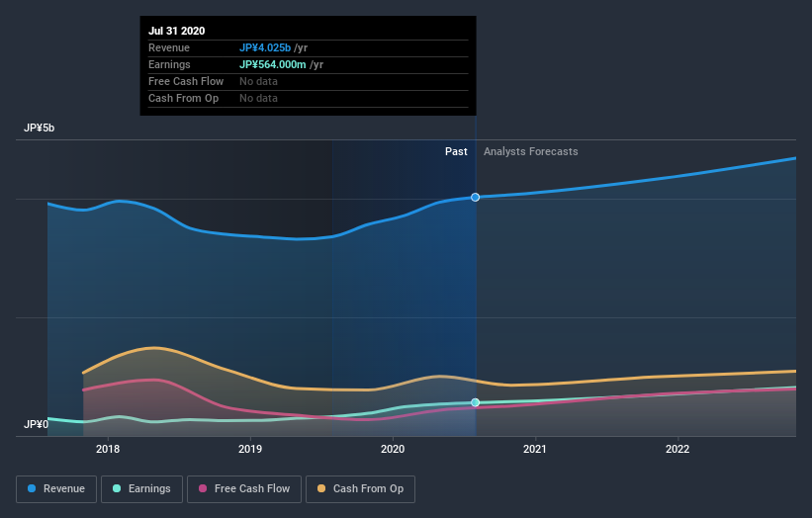Click the 2022 x-axis label

[x=677, y=449]
